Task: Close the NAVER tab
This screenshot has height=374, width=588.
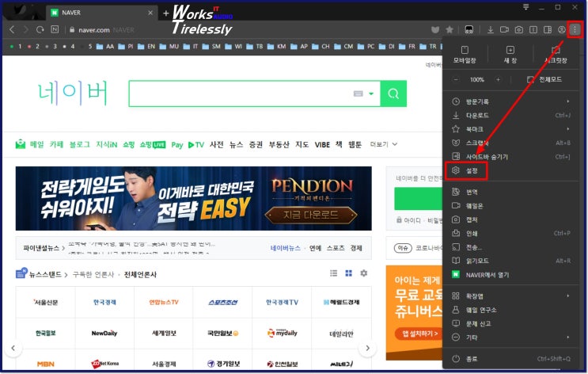Action: 150,13
